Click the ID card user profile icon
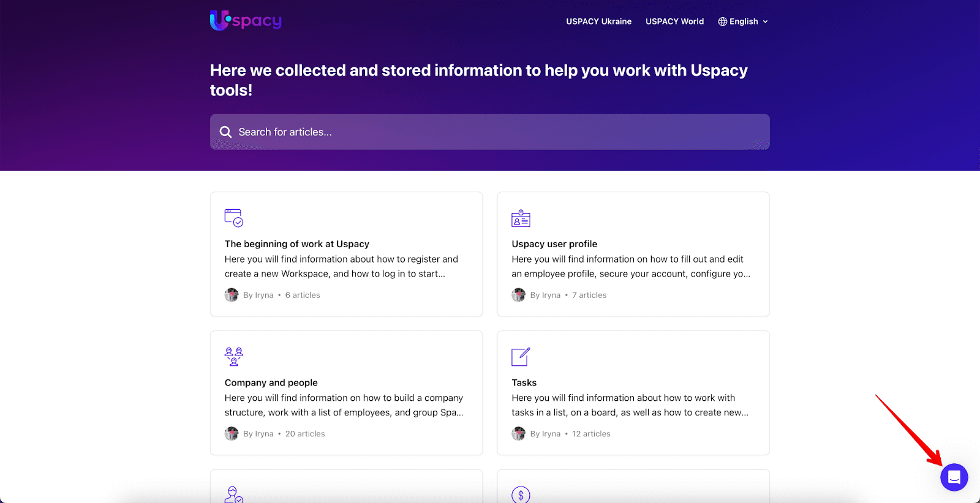980x503 pixels. click(521, 218)
